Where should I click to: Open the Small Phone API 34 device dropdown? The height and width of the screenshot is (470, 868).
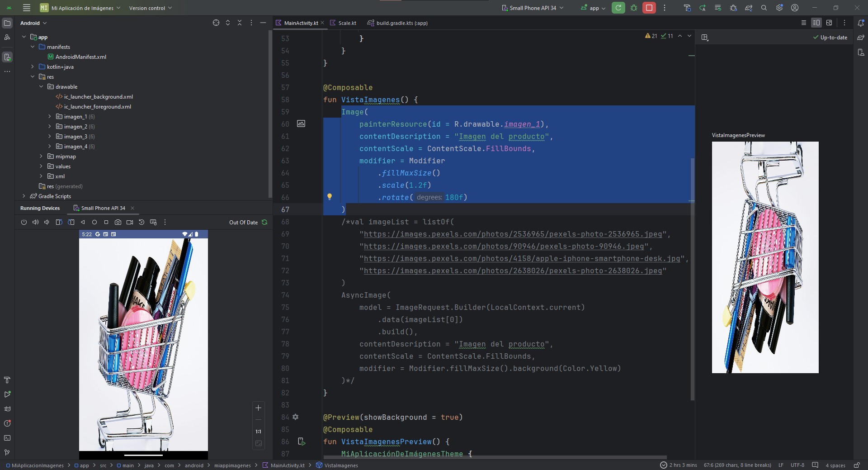tap(533, 8)
